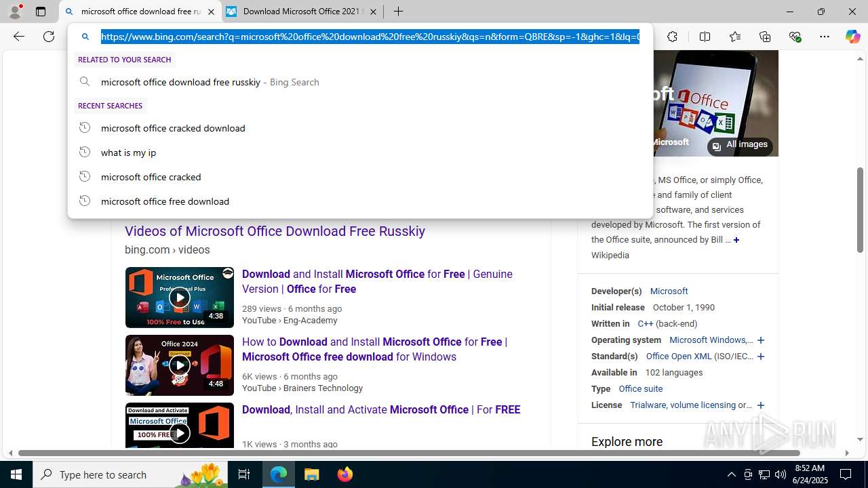Expand the Standard(s) row

[761, 357]
